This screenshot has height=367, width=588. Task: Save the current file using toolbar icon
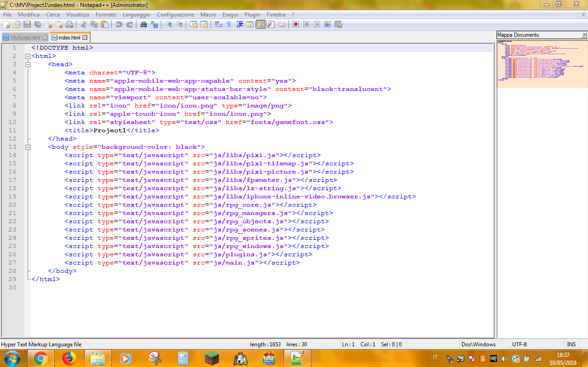click(27, 24)
